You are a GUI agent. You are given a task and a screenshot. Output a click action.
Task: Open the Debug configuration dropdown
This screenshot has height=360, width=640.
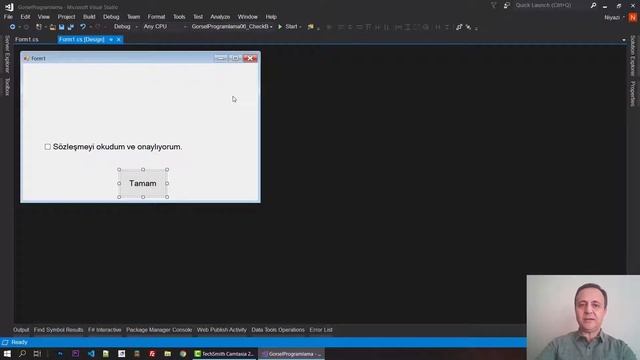pos(126,27)
